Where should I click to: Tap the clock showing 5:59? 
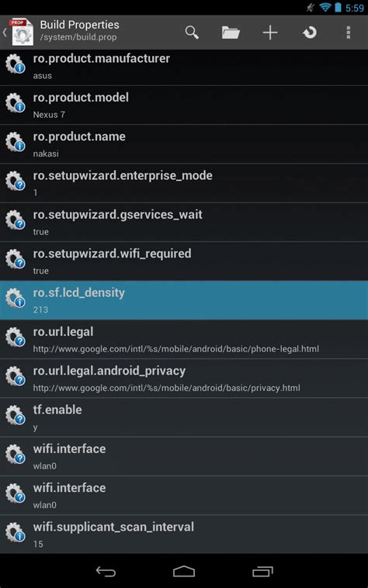point(355,8)
